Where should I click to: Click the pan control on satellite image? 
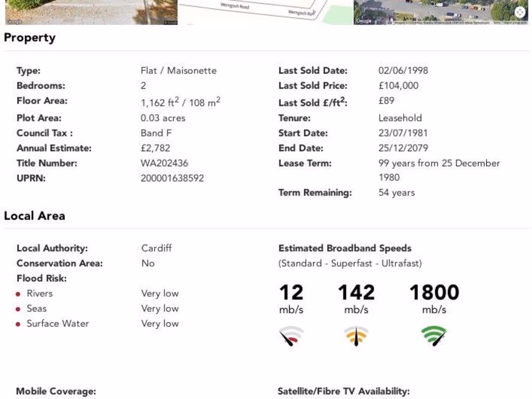point(520,12)
